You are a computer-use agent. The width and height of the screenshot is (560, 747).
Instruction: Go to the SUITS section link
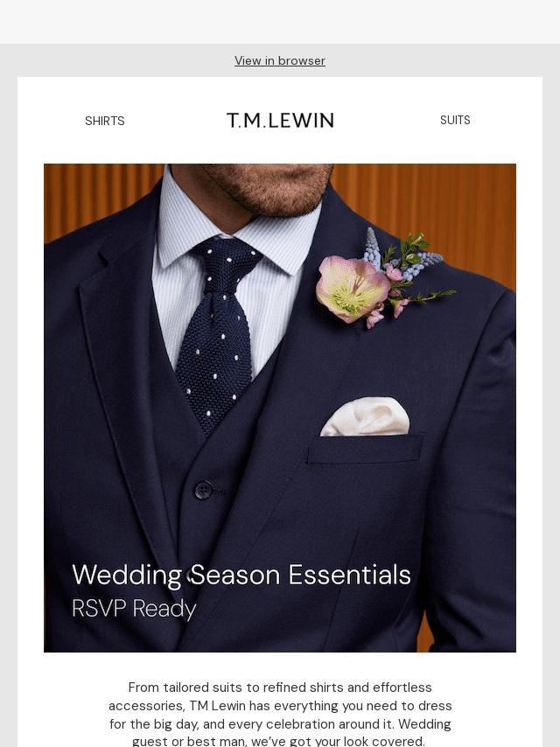455,120
